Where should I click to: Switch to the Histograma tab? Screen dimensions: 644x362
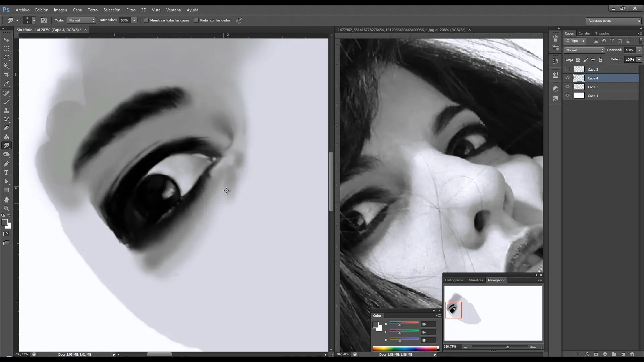click(x=454, y=280)
